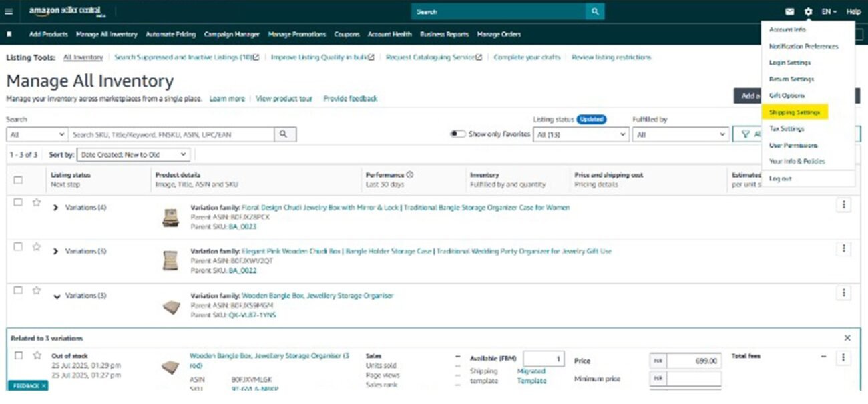Open more actions for Elegant Pink Wooden row

point(844,249)
